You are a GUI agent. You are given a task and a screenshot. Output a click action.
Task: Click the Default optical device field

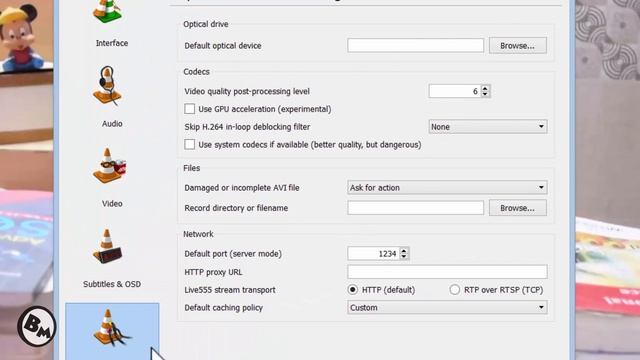(x=416, y=45)
